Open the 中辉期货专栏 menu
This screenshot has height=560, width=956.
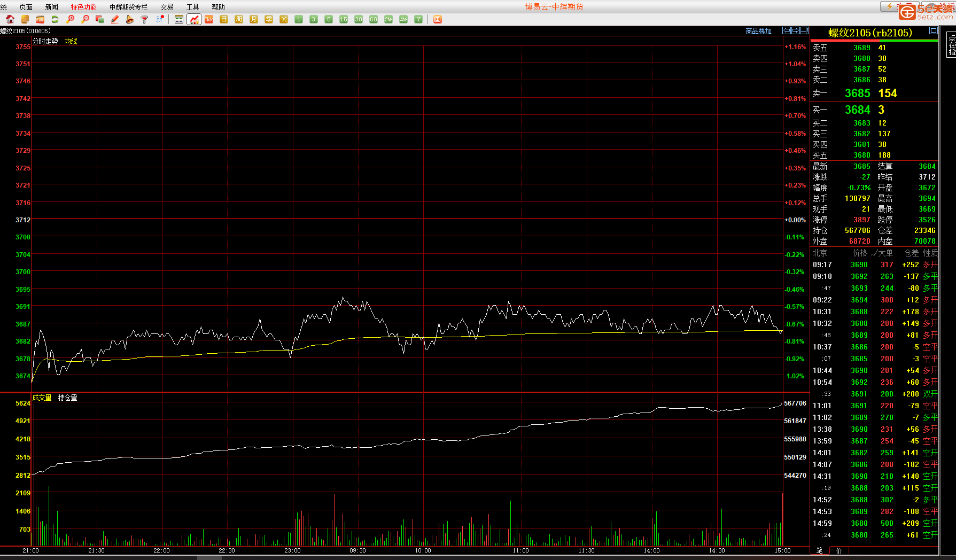click(128, 7)
